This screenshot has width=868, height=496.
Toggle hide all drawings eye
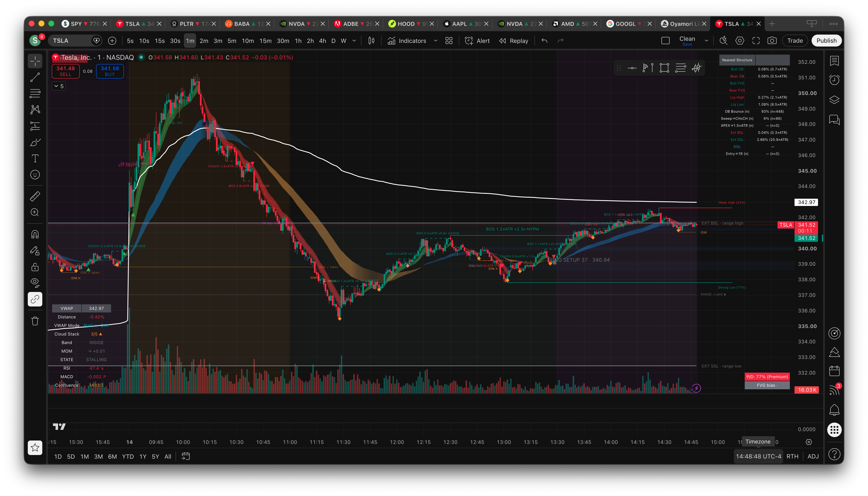click(35, 282)
